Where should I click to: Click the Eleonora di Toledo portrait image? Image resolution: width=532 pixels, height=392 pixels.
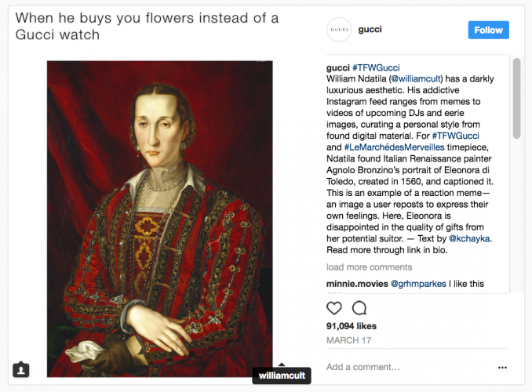[x=160, y=219]
